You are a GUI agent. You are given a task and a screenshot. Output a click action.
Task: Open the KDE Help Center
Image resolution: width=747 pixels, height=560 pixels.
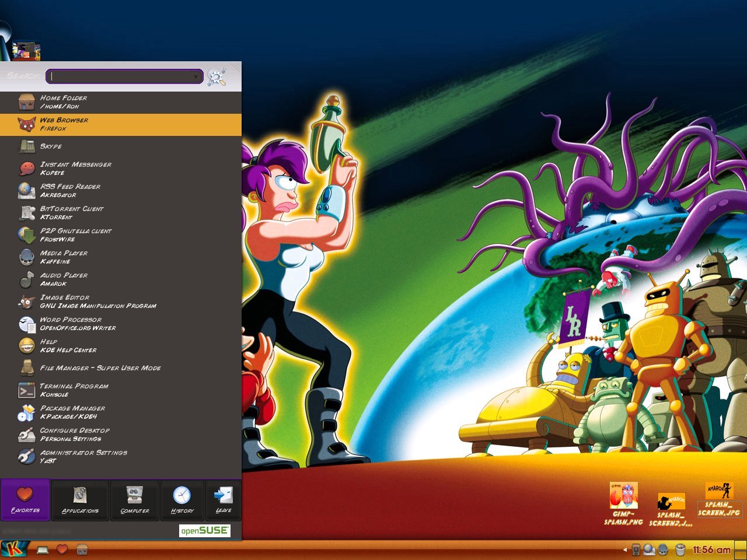click(x=121, y=346)
